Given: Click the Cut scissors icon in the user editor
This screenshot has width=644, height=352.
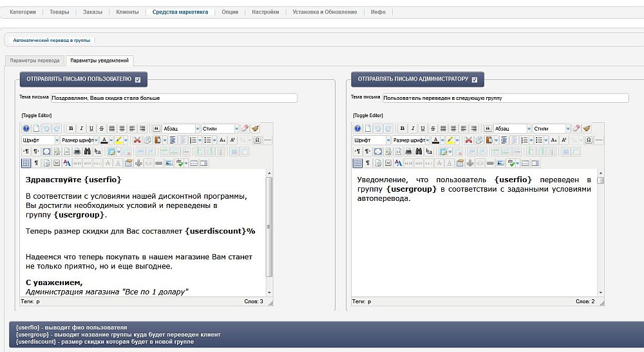Looking at the screenshot, I should (x=137, y=140).
